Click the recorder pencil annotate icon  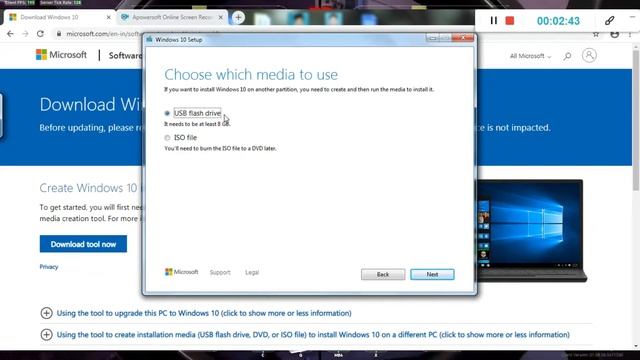point(609,20)
